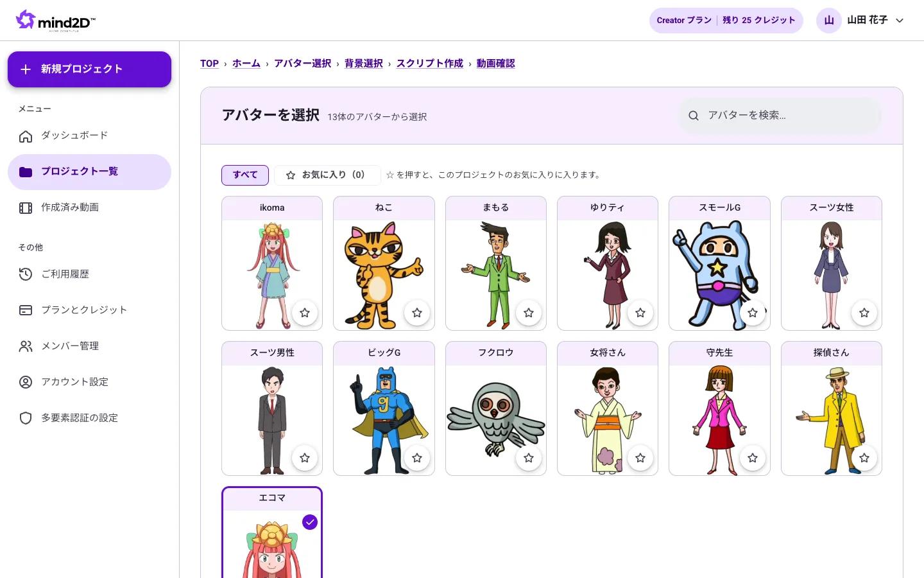Click the multi-factor auth shield icon
Image resolution: width=924 pixels, height=578 pixels.
point(26,419)
